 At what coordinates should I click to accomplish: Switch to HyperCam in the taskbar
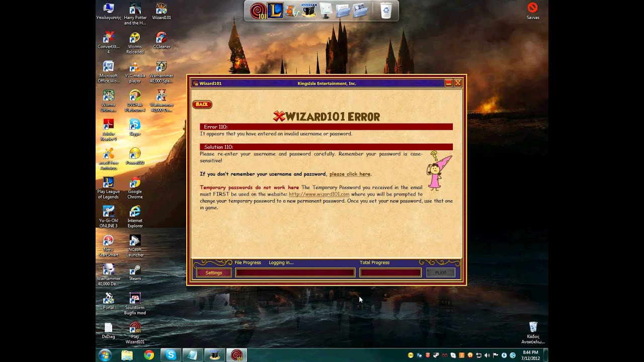tap(215, 355)
